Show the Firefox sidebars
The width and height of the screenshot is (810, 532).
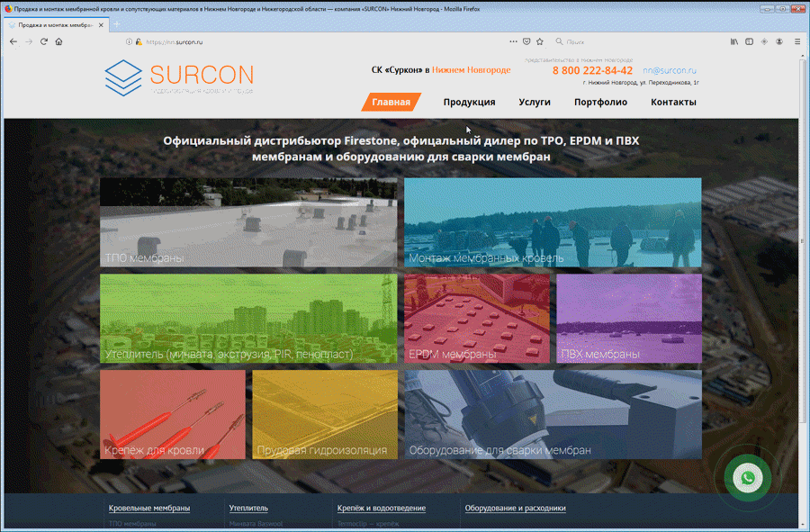click(749, 41)
